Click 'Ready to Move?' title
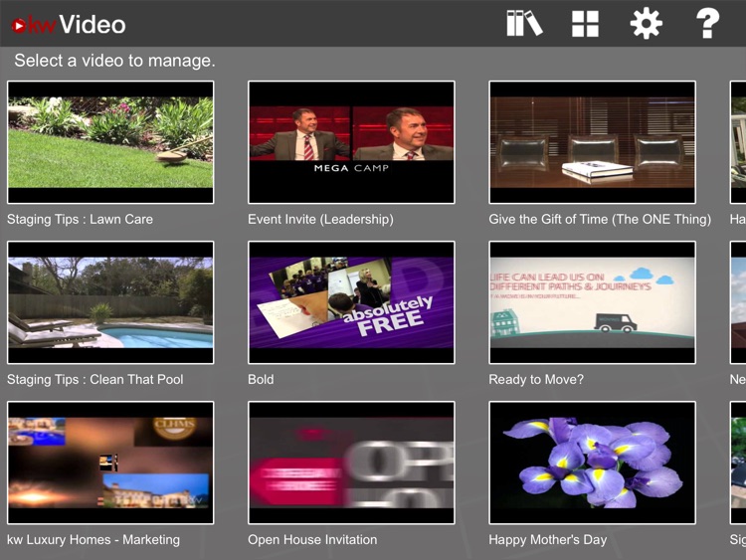The height and width of the screenshot is (560, 746). pyautogui.click(x=536, y=380)
